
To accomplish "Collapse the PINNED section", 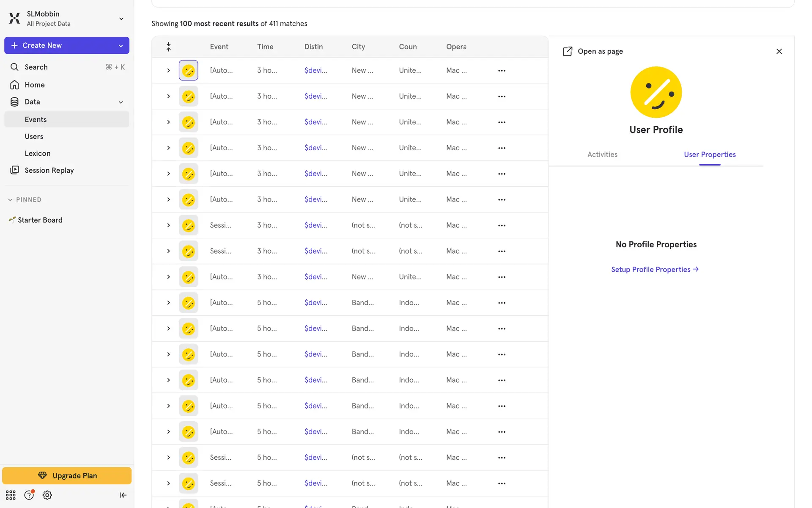I will 10,200.
